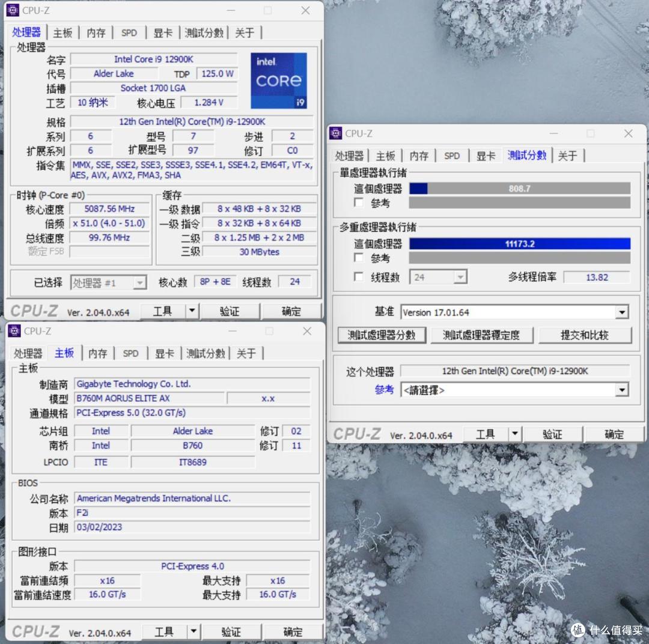Click the Intel Core i9 12900K name field
Image resolution: width=649 pixels, height=644 pixels.
point(154,59)
